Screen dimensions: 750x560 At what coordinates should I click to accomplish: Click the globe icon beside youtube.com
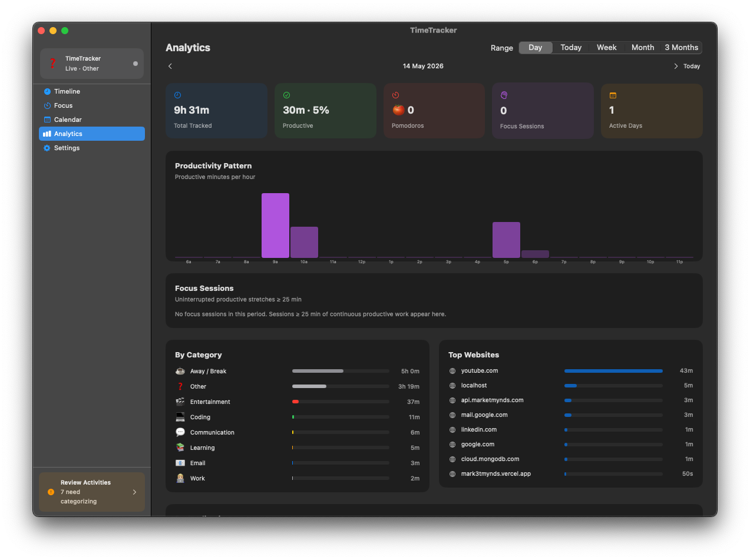452,371
